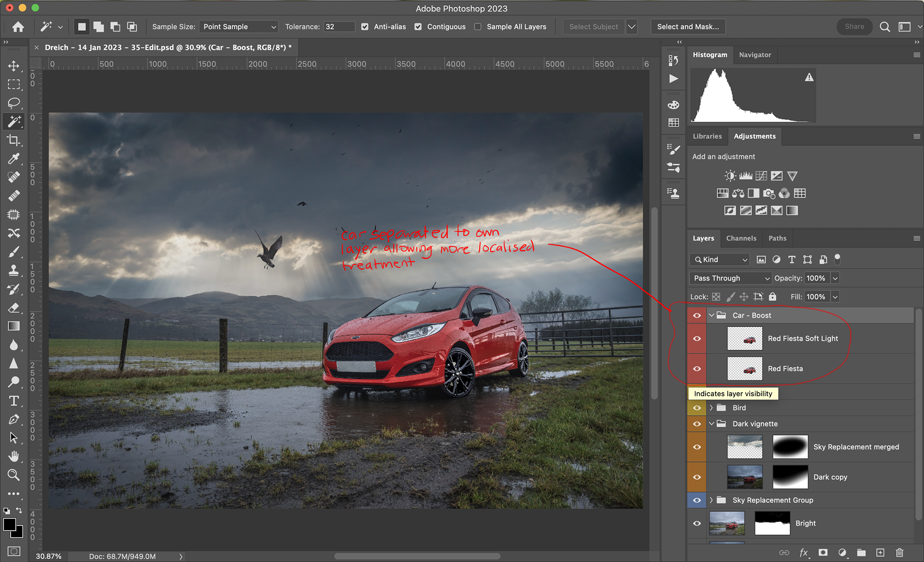Click the Select Subject button
924x562 pixels.
[593, 27]
